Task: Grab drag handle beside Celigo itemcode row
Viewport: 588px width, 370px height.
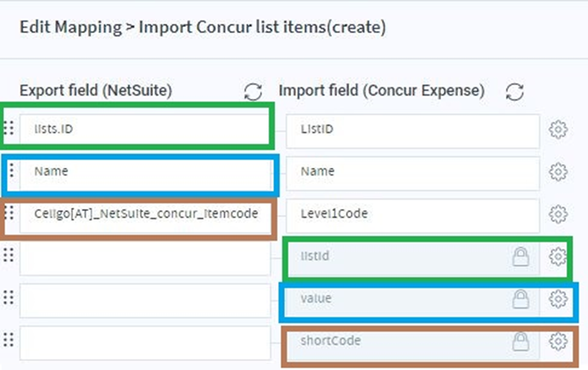Action: coord(9,213)
